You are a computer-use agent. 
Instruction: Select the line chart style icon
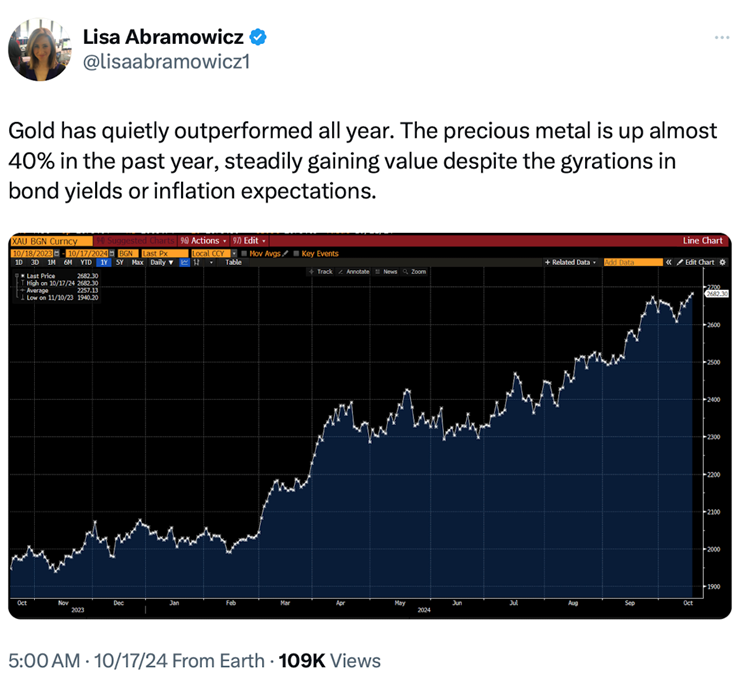pos(182,262)
